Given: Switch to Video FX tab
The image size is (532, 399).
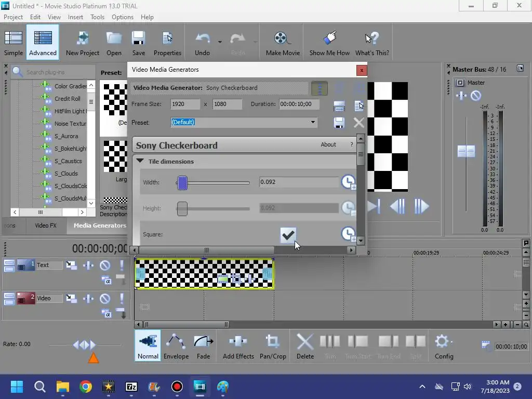Looking at the screenshot, I should pyautogui.click(x=46, y=225).
